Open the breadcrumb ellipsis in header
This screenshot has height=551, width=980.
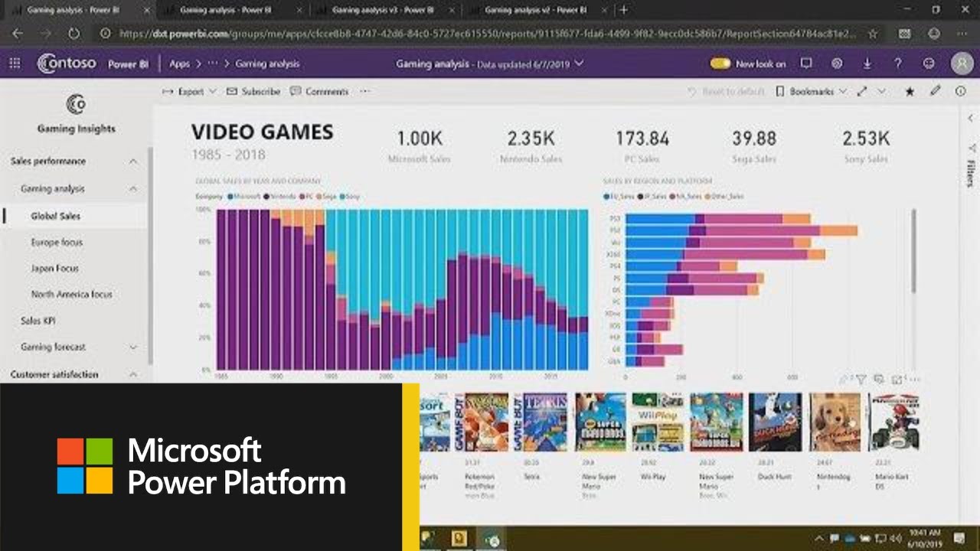point(213,64)
